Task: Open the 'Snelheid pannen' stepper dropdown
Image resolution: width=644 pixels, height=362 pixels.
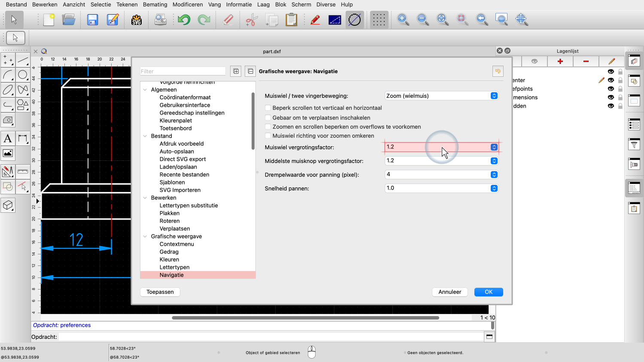Action: [494, 188]
